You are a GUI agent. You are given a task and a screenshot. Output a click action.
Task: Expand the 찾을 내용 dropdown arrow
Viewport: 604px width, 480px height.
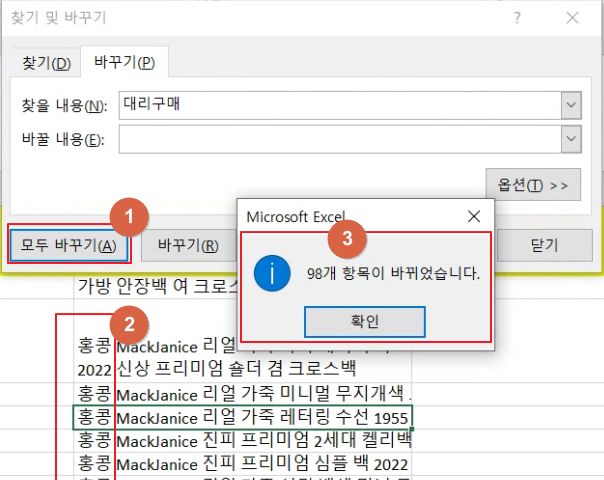tap(571, 105)
